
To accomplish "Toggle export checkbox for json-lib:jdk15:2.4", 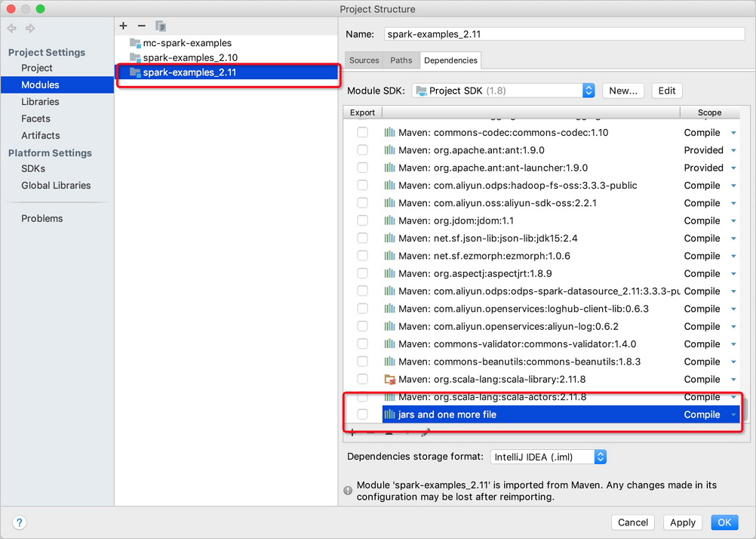I will [x=363, y=239].
